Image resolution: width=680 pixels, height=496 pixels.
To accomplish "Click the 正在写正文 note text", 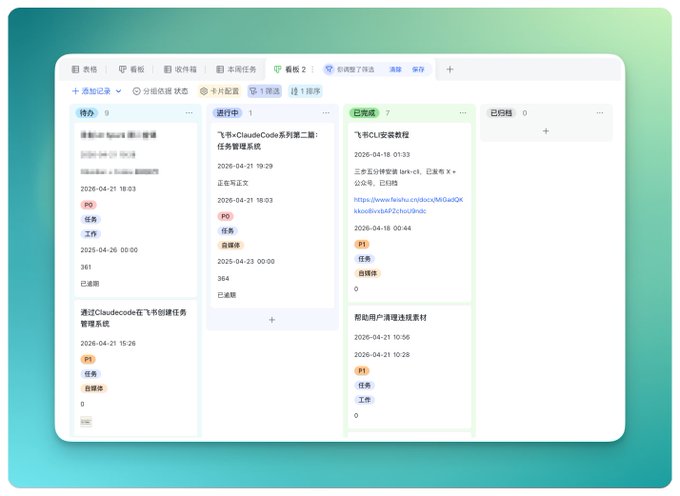I will [x=233, y=183].
